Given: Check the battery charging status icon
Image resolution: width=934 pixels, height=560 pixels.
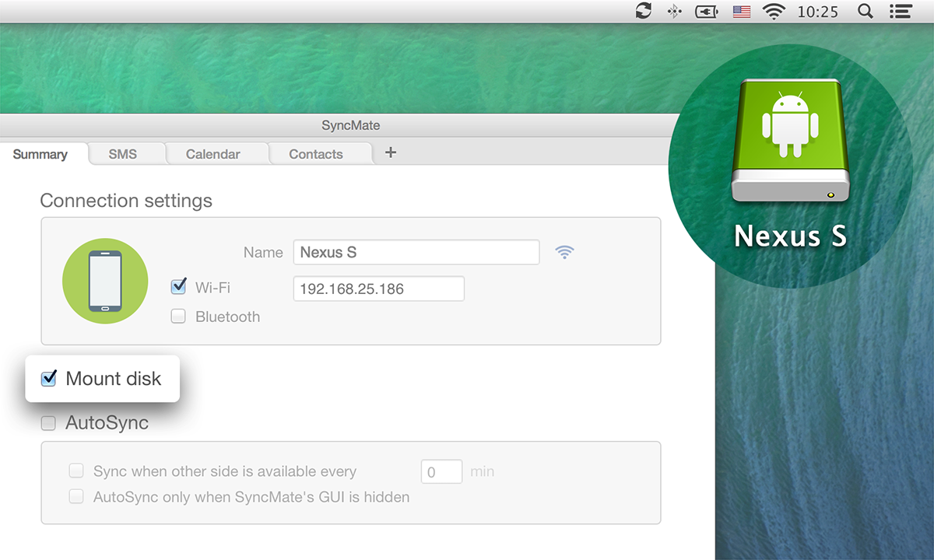Looking at the screenshot, I should [707, 12].
